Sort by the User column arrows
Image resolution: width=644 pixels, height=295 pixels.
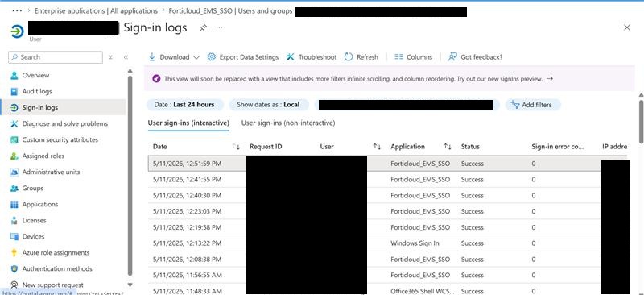(377, 147)
